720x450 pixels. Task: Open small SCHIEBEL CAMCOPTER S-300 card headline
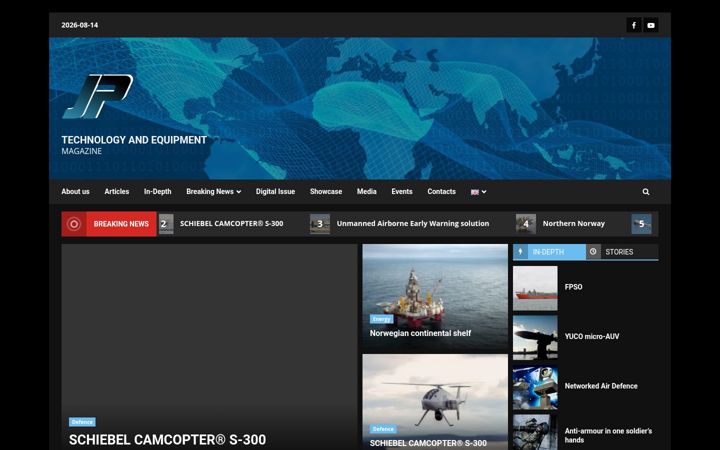coord(428,443)
